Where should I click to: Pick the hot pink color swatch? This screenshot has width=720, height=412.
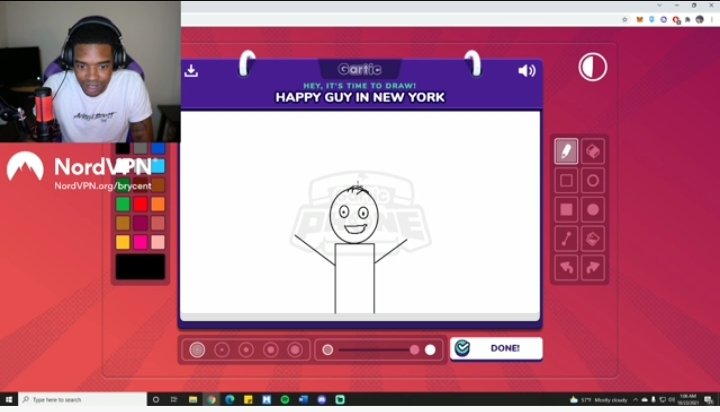point(141,242)
